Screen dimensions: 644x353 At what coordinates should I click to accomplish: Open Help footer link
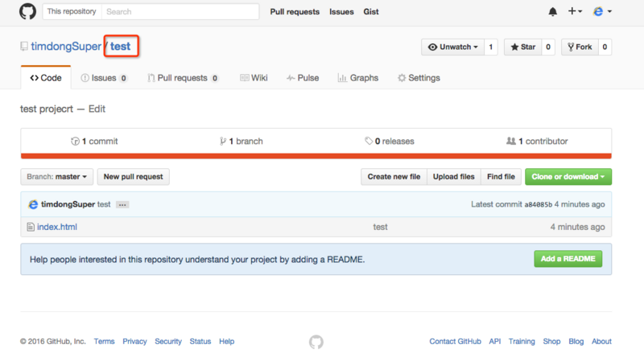pyautogui.click(x=226, y=342)
